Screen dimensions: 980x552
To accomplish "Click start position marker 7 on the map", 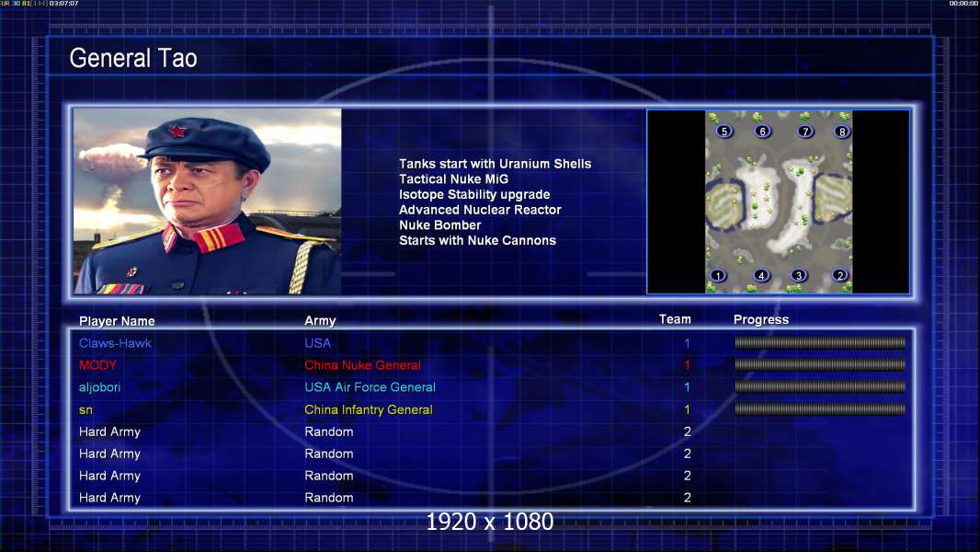I will 805,132.
